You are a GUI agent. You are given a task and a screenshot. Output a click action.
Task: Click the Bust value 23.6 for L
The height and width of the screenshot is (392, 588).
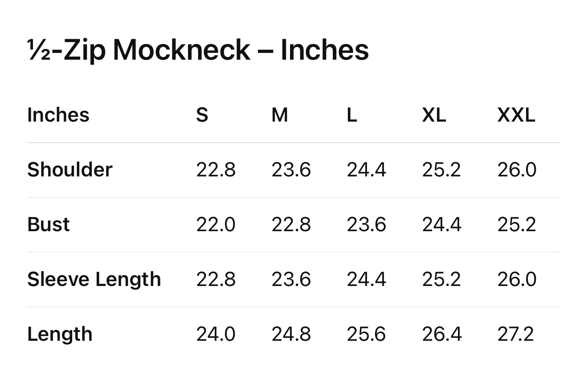click(x=367, y=225)
